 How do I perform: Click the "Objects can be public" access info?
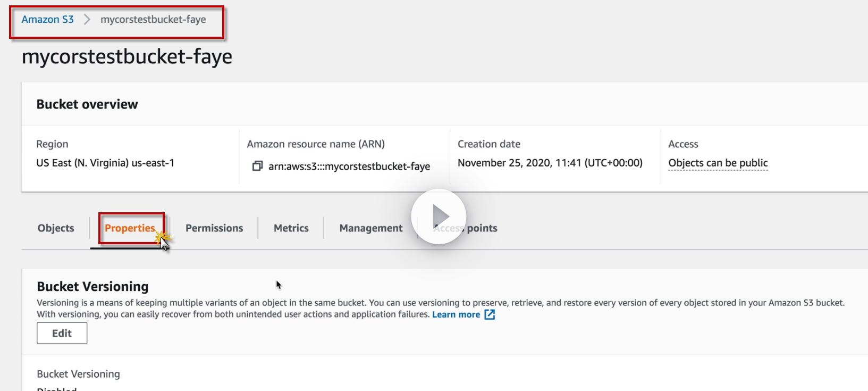pos(718,163)
